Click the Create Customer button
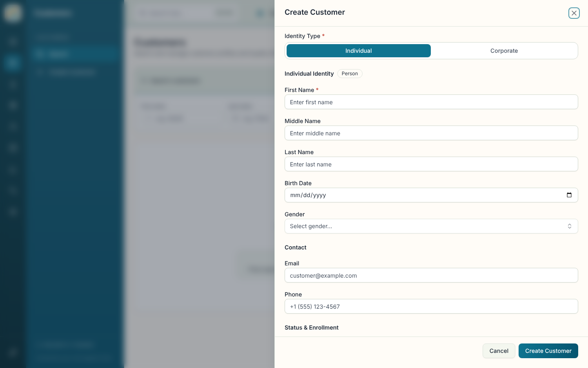 548,351
